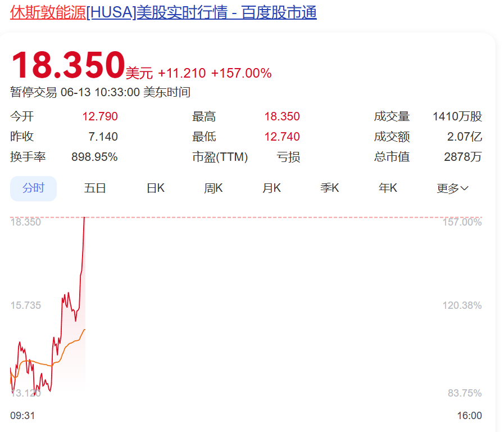Click the price change +11.210
Screen dimensions: 504x432
[x=182, y=73]
